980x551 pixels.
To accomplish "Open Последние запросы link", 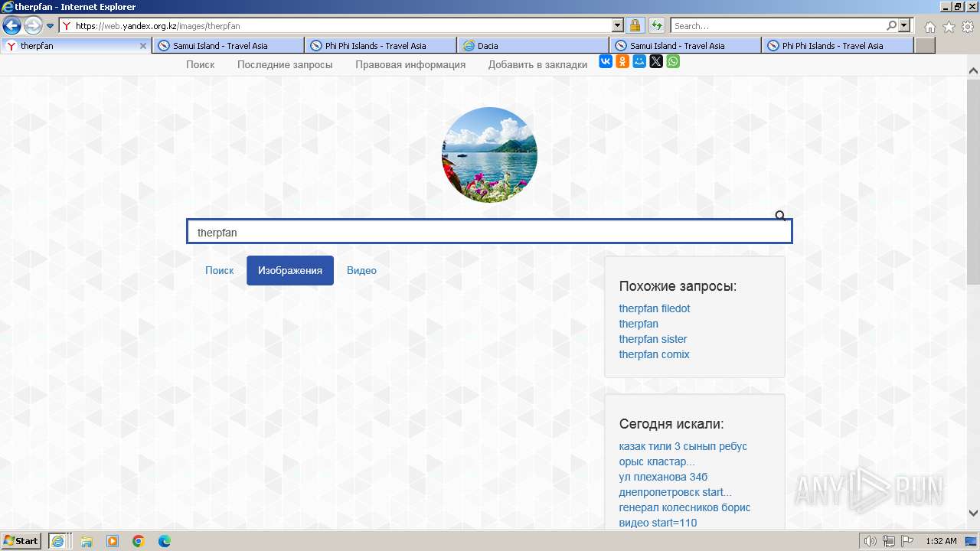I will (285, 65).
